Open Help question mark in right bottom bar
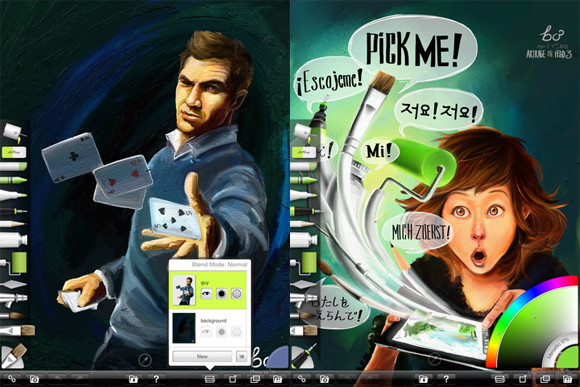 click(446, 379)
